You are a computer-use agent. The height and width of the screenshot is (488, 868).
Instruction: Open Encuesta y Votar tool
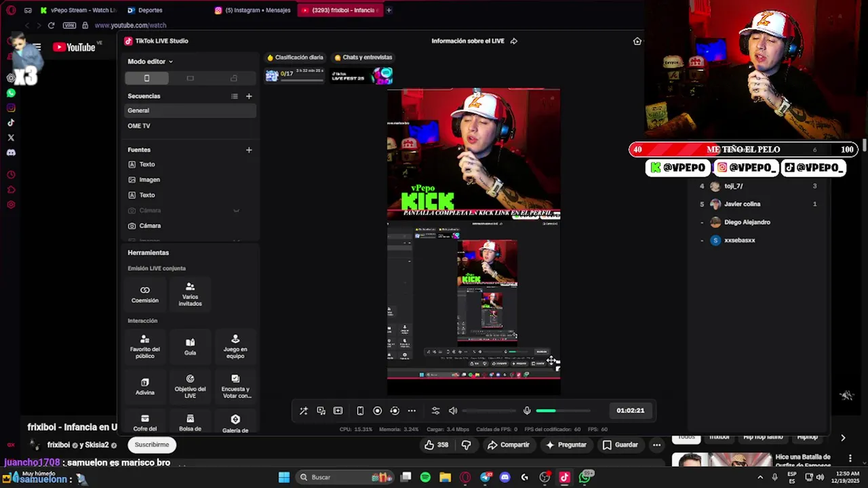click(235, 386)
